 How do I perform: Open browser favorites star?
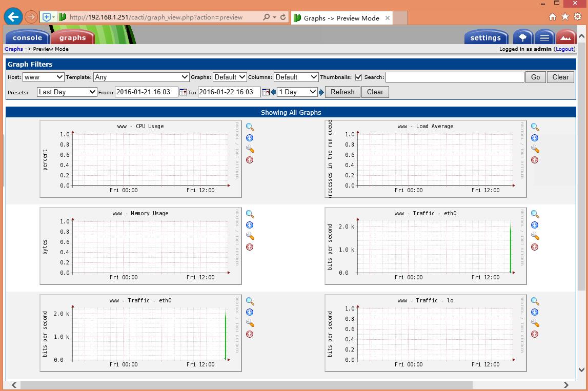tap(565, 16)
